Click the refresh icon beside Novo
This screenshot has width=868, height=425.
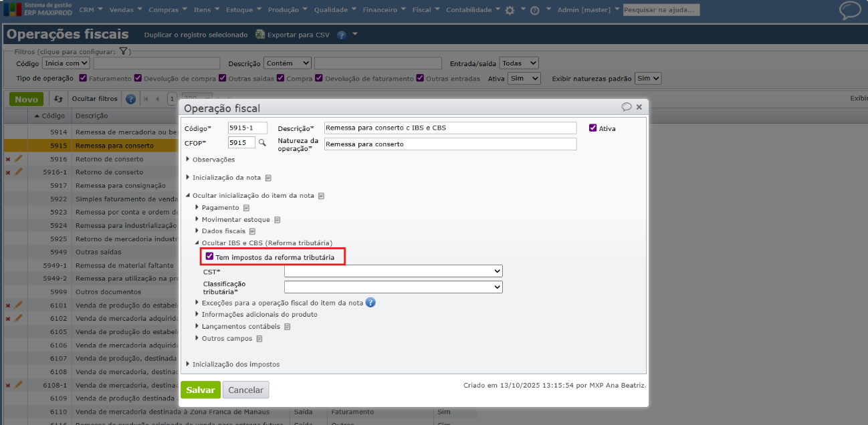[58, 99]
